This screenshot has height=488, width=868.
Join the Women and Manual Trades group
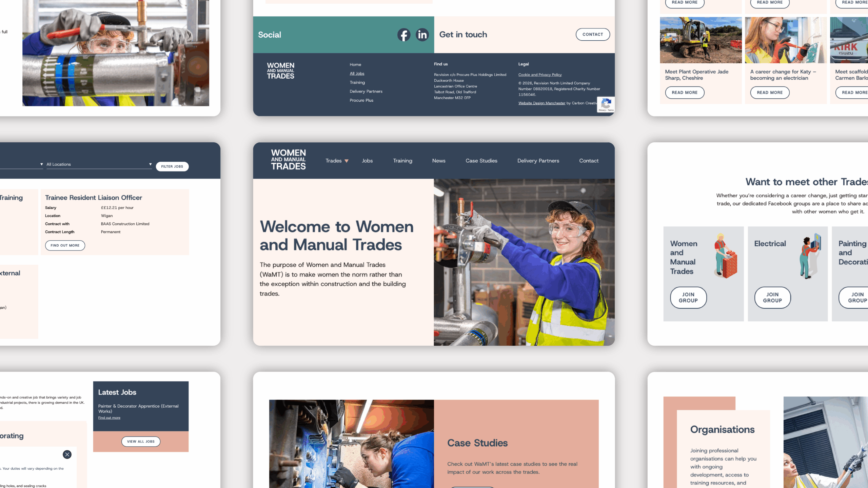pyautogui.click(x=688, y=298)
